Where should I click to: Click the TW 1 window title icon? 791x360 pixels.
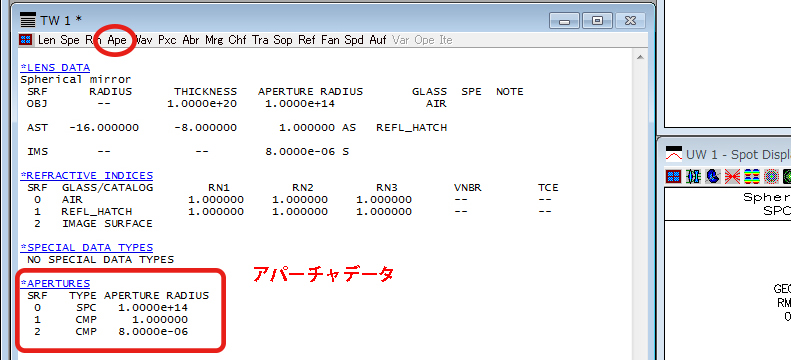click(x=28, y=21)
